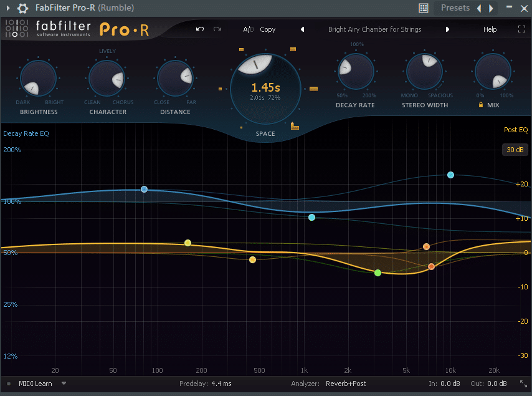Select the yellow Post EQ node near 150 Hz
The image size is (532, 396).
click(x=188, y=243)
